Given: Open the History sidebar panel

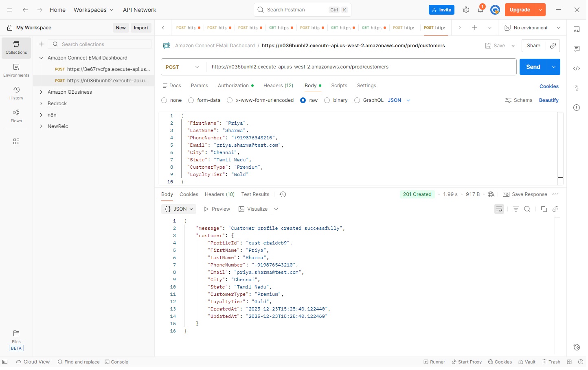Looking at the screenshot, I should tap(16, 93).
